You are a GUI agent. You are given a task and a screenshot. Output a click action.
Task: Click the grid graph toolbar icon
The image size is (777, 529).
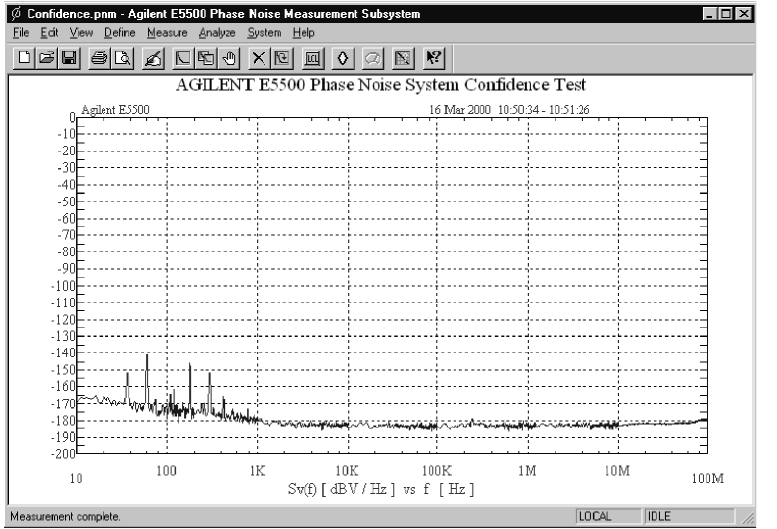click(403, 58)
